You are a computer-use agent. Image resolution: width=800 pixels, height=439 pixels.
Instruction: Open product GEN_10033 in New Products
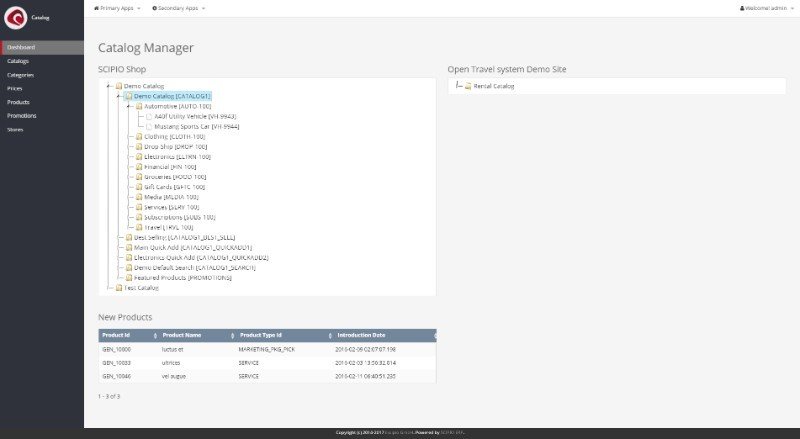[116, 363]
